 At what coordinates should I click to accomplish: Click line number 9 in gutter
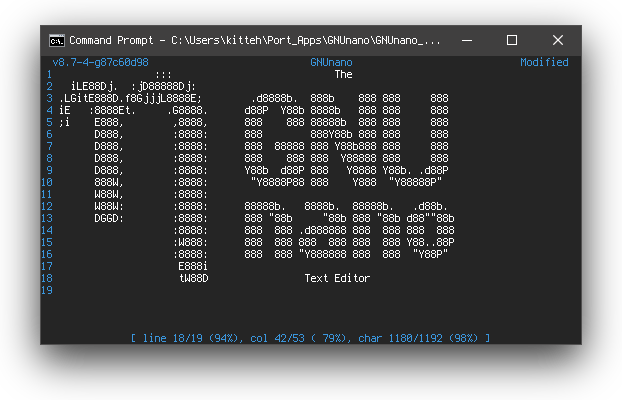(x=49, y=170)
